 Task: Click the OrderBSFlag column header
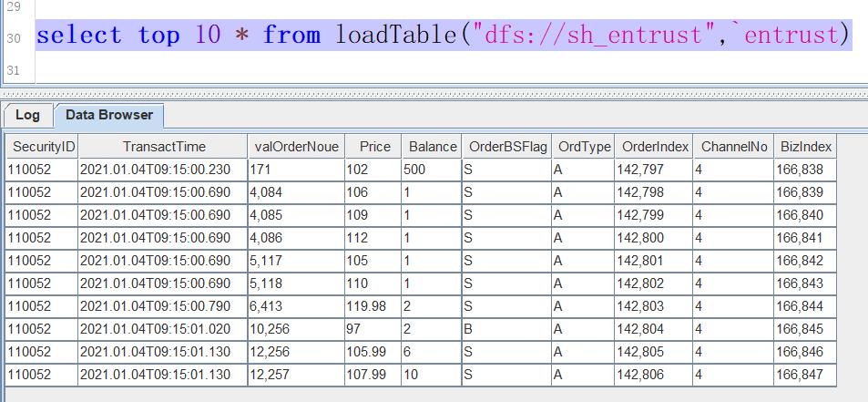pos(505,147)
